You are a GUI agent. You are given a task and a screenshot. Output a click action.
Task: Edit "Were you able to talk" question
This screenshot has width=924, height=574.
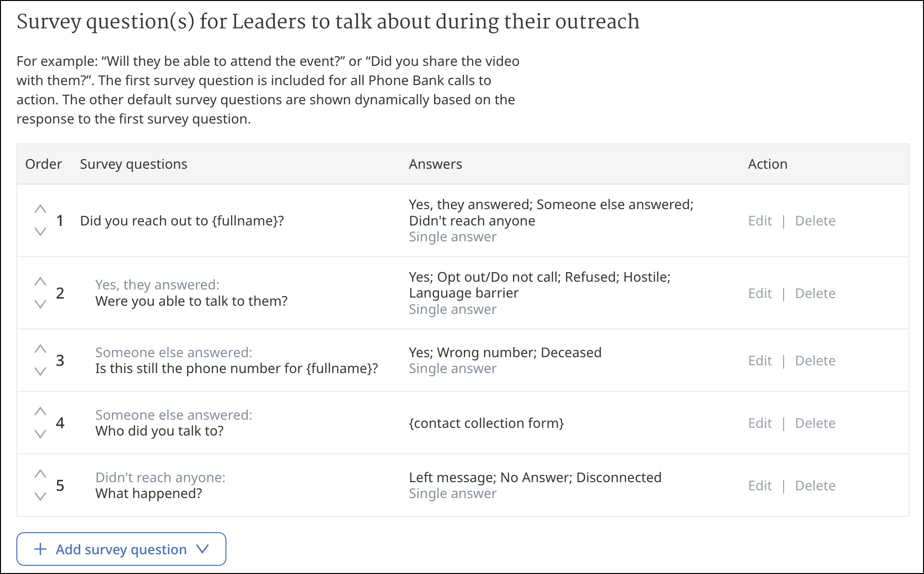[x=760, y=293]
